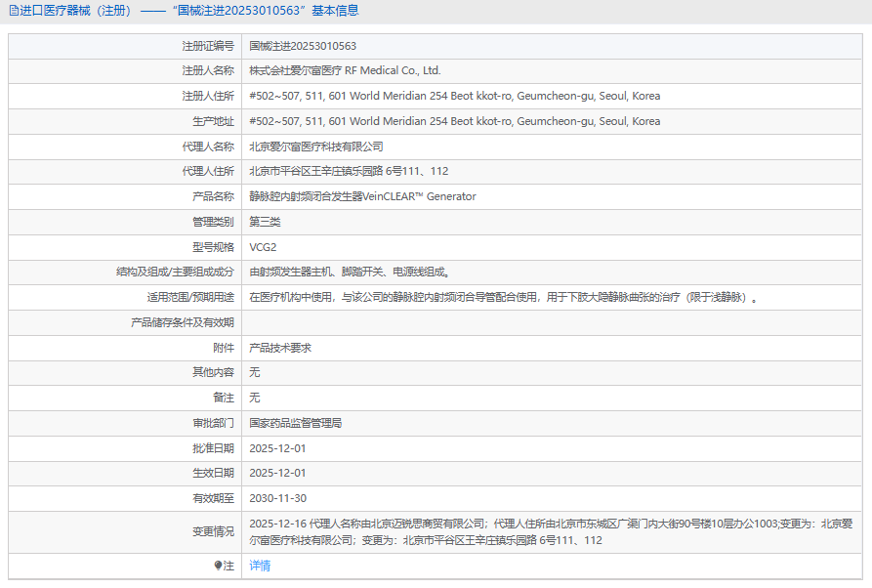Open the 详情 link in the last row
872x588 pixels.
point(260,566)
